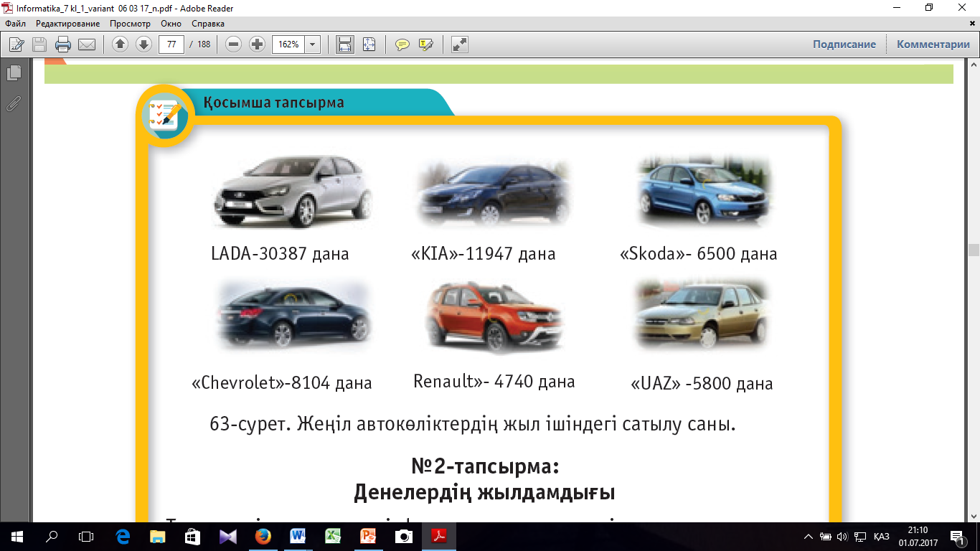Show hidden tray icons chevron

[809, 536]
